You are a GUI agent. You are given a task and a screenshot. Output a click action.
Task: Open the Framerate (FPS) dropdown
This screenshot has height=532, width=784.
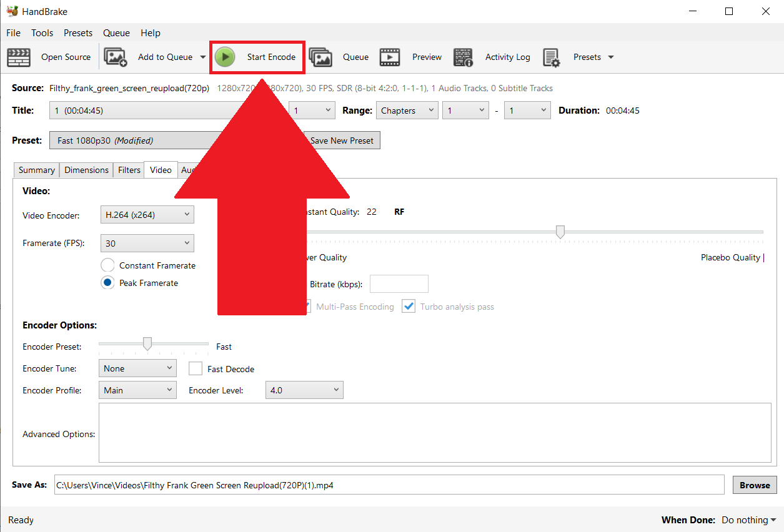coord(147,243)
